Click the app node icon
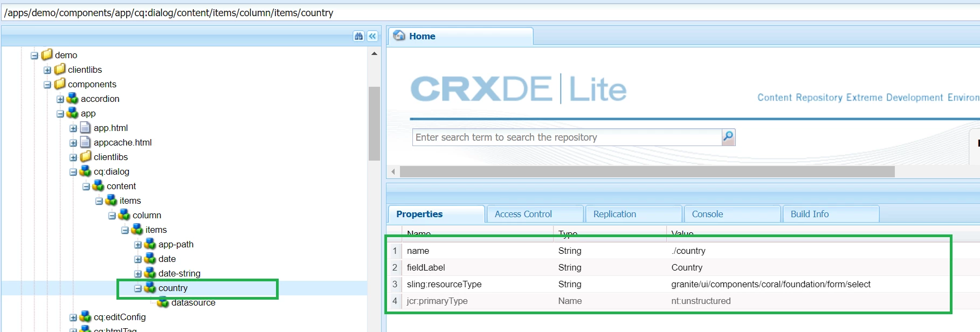 pyautogui.click(x=73, y=113)
